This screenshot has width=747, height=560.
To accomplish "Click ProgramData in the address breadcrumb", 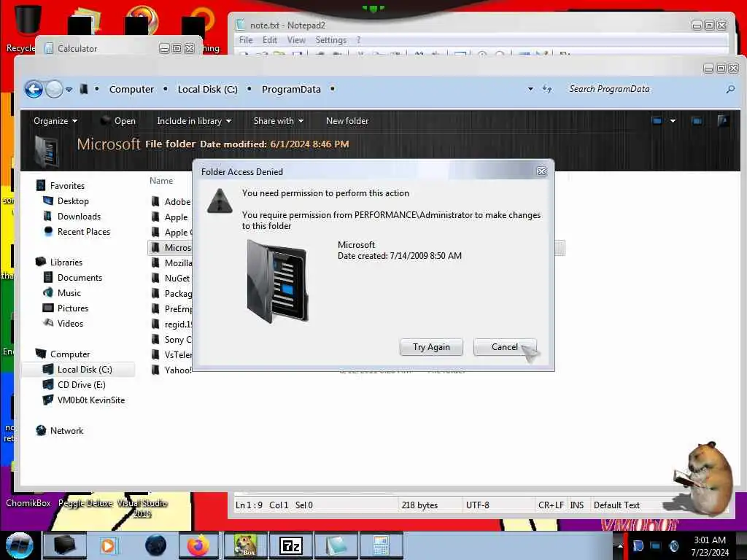I will pyautogui.click(x=291, y=89).
